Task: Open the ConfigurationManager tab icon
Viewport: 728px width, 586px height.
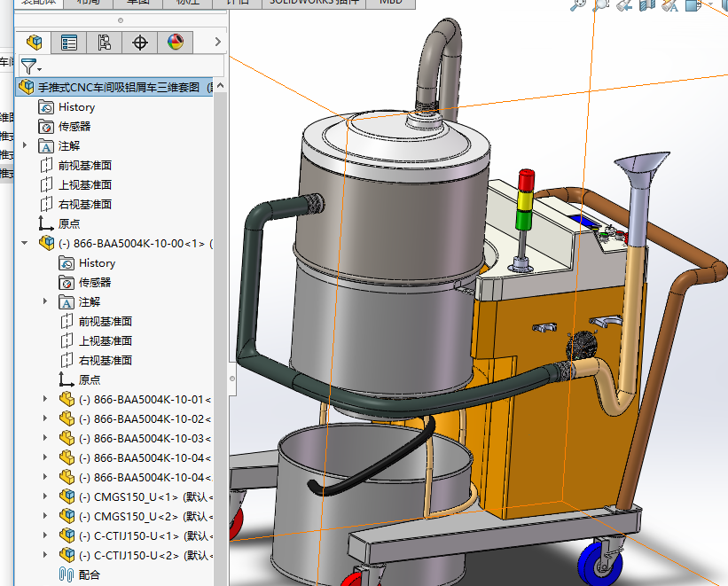Action: tap(105, 42)
